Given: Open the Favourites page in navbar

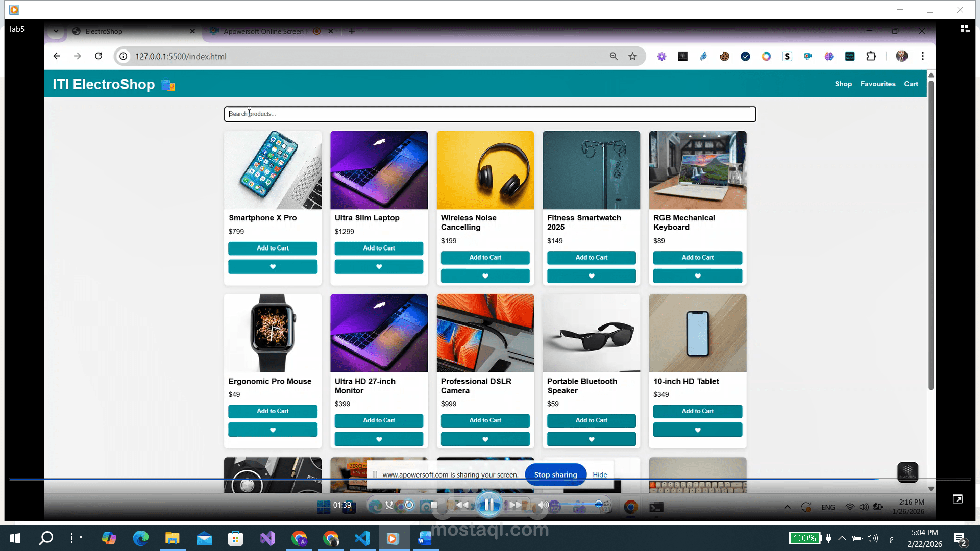Looking at the screenshot, I should click(877, 84).
